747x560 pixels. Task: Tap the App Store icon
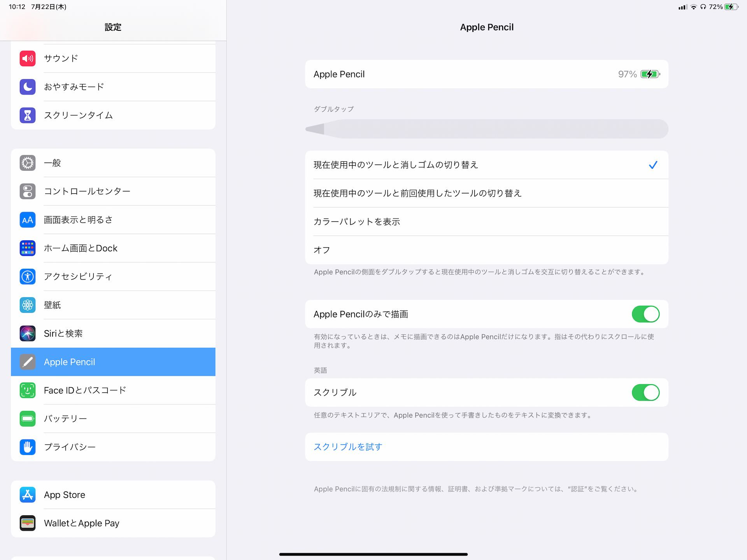tap(28, 495)
